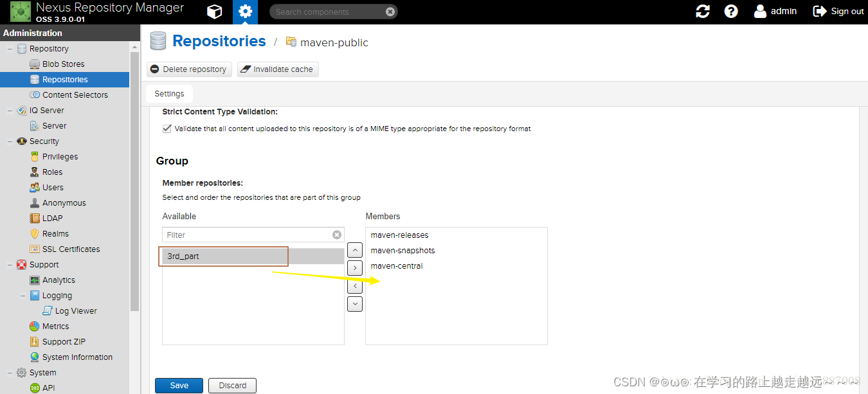Screen dimensions: 868x394
Task: Open Log Viewer in sidebar
Action: [x=76, y=311]
